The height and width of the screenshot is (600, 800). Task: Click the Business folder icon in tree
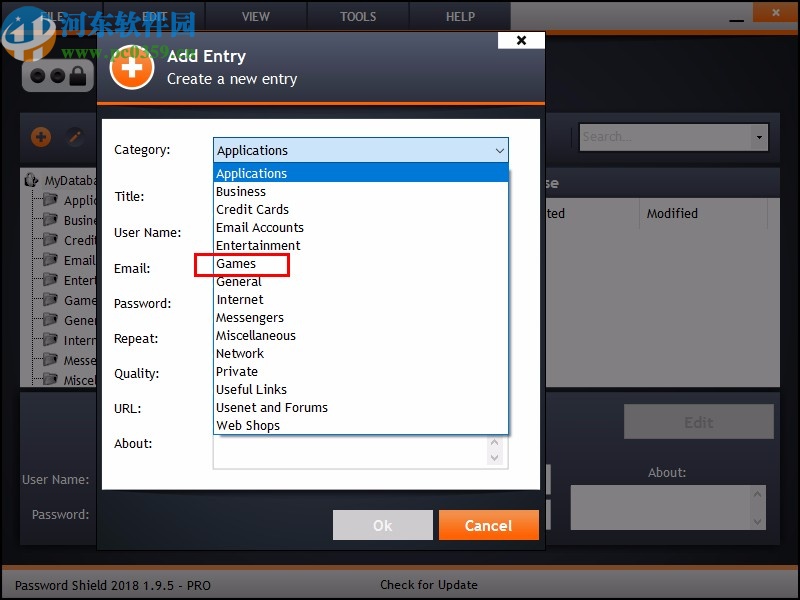50,219
